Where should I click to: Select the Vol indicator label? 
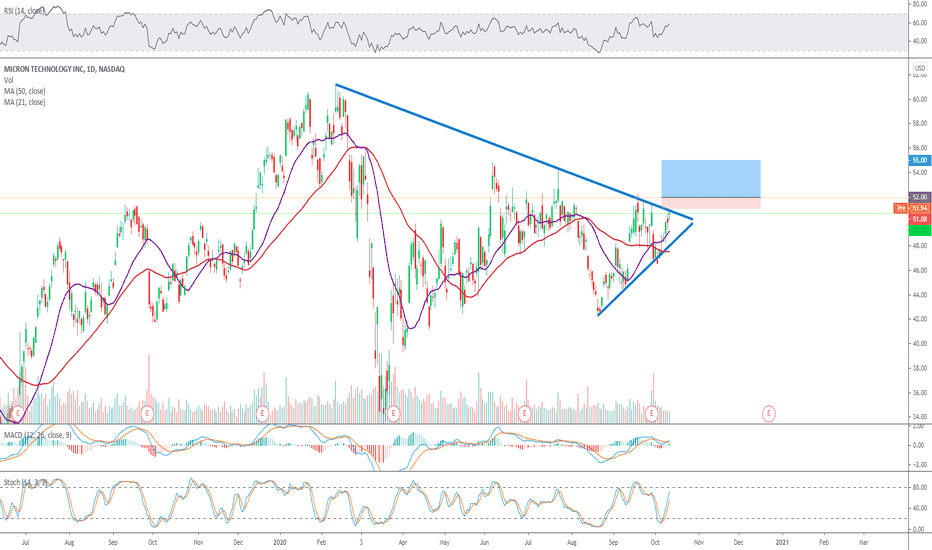coord(8,80)
